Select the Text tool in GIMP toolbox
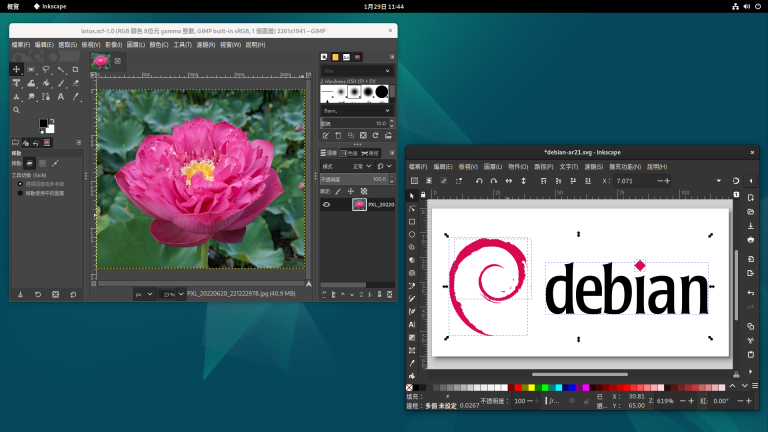The height and width of the screenshot is (432, 768). tap(61, 97)
